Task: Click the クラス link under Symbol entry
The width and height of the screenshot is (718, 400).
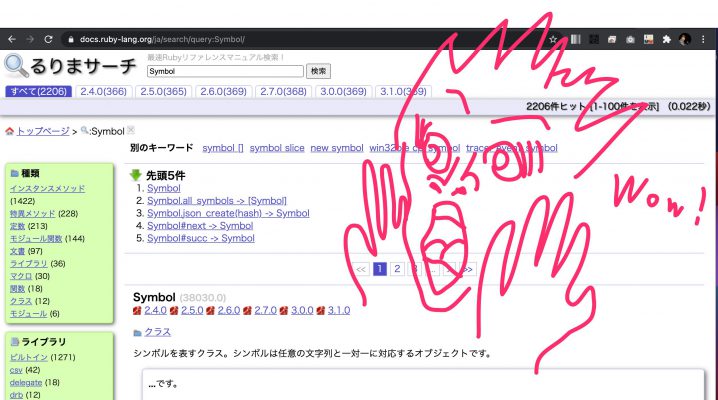Action: tap(158, 332)
